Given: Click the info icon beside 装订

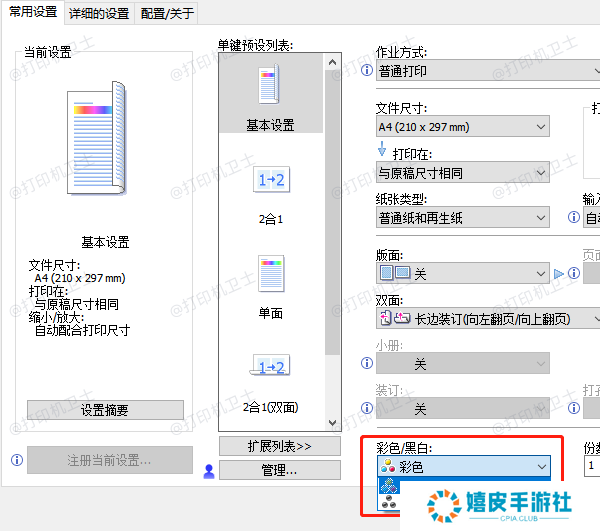Looking at the screenshot, I should tap(367, 408).
